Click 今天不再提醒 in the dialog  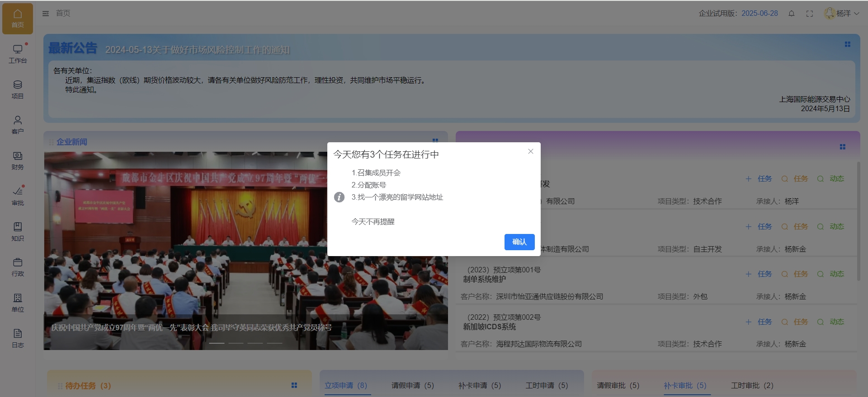coord(373,222)
